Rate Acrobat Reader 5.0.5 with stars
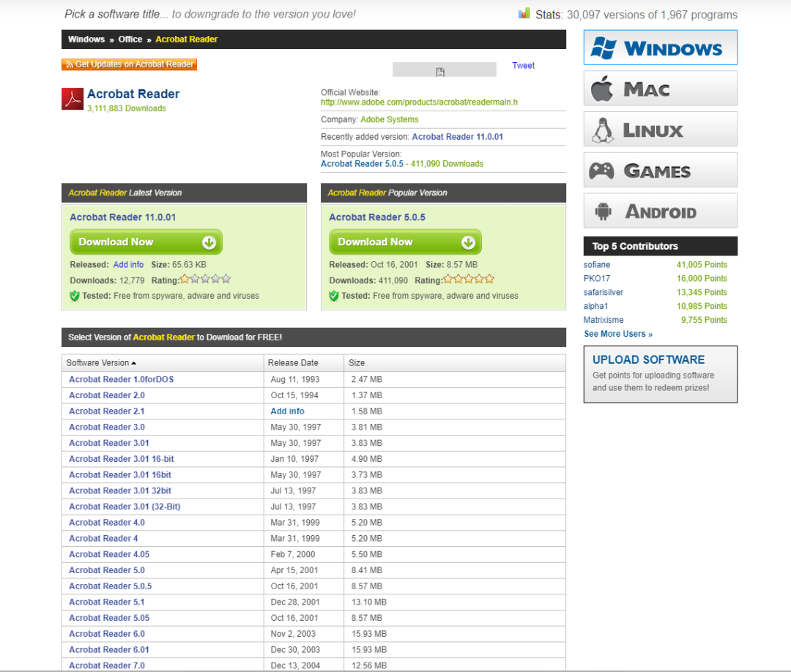The width and height of the screenshot is (791, 672). tap(469, 279)
